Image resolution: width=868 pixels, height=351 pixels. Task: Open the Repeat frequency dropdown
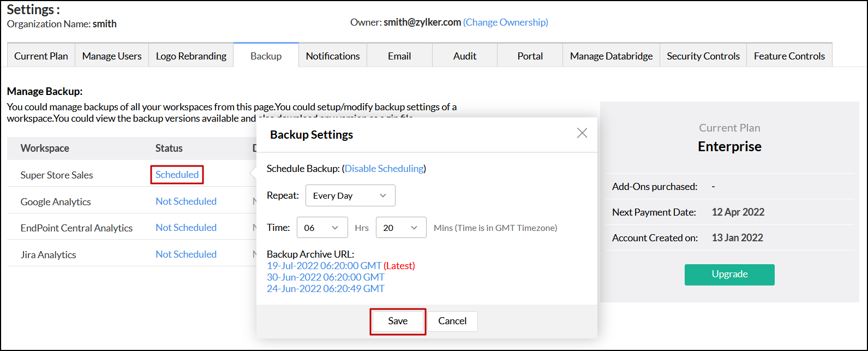(x=350, y=195)
